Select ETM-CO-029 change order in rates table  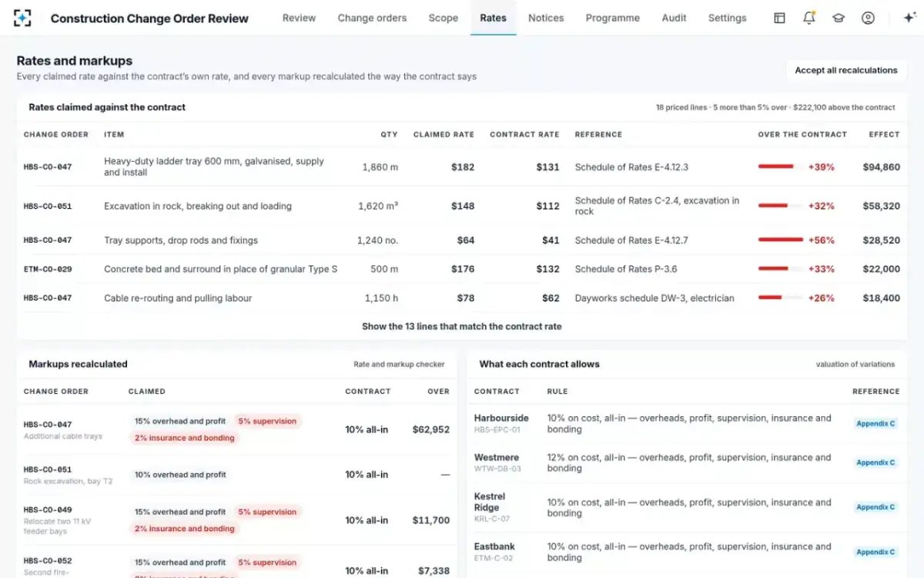pos(48,269)
